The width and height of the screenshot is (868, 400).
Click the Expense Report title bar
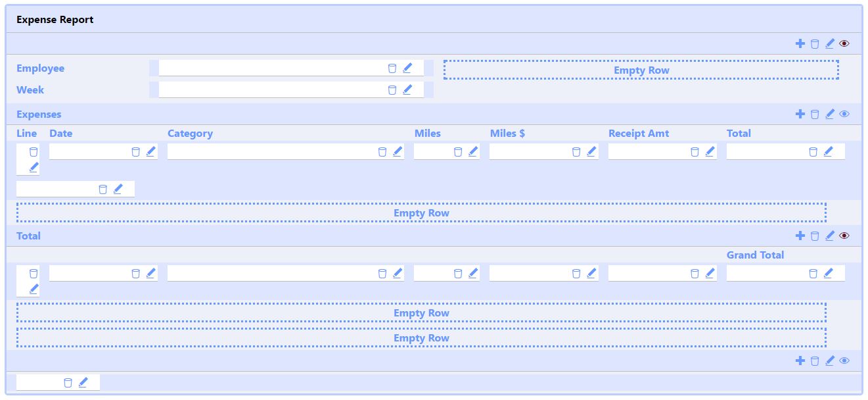coord(434,20)
